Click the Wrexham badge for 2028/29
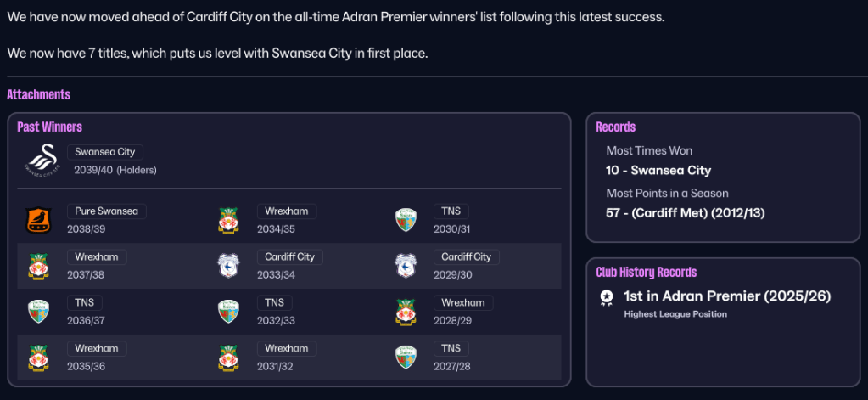 (406, 311)
